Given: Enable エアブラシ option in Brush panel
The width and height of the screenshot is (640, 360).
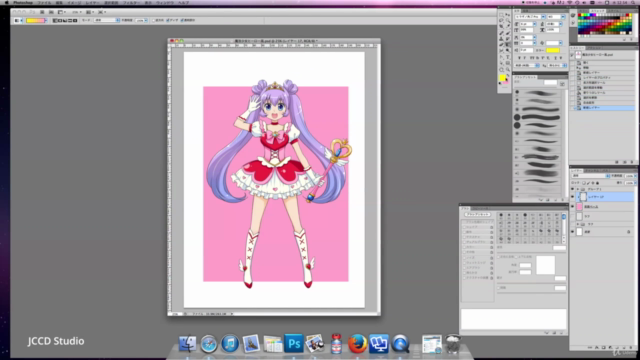Looking at the screenshot, I should click(x=464, y=268).
